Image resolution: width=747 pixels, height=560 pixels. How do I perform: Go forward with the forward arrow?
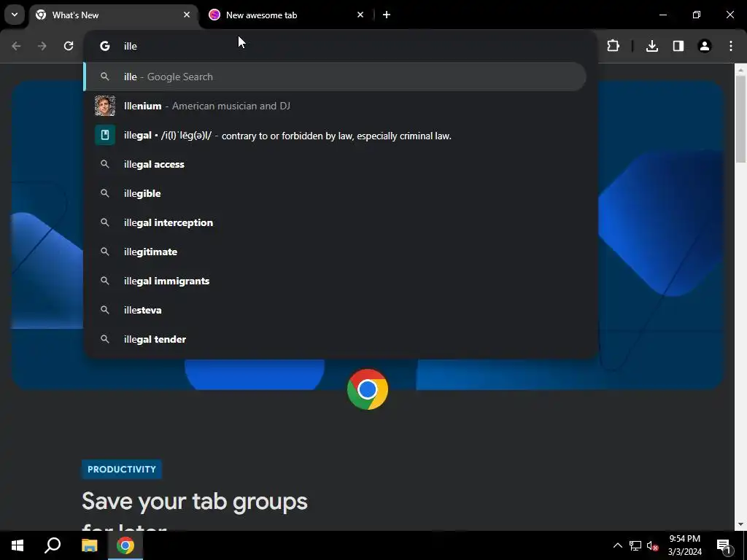click(42, 46)
